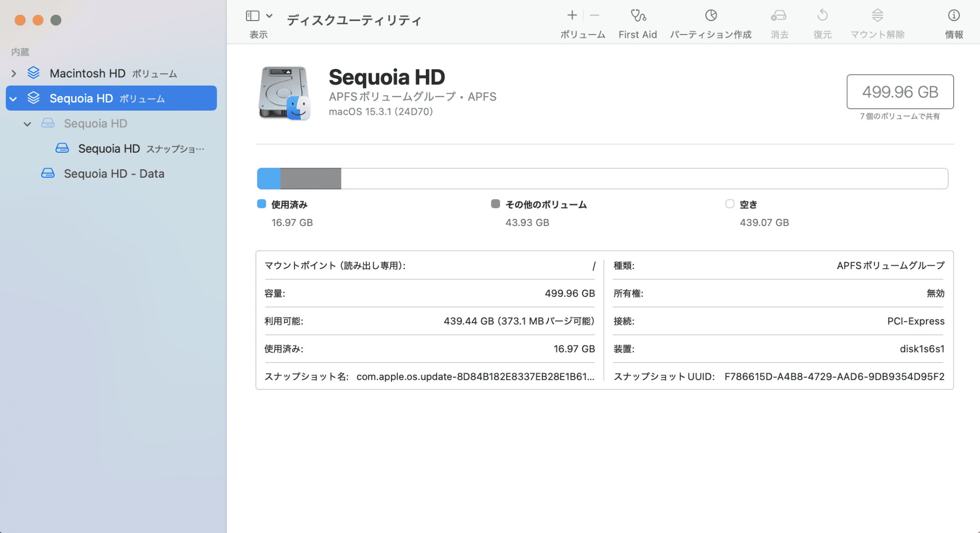Click the stacked-layers icon beside Macintosh HD
This screenshot has width=980, height=533.
33,73
